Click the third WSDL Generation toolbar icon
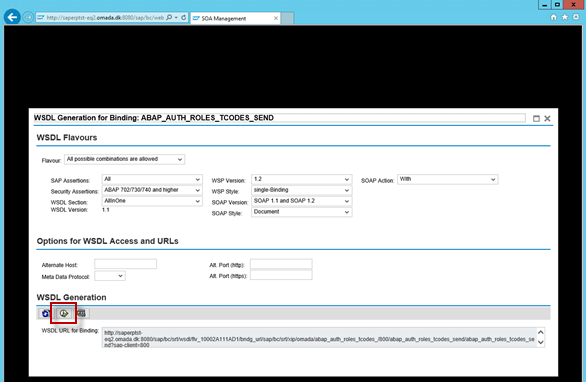Screen dimensions: 586x382 pyautogui.click(x=81, y=313)
